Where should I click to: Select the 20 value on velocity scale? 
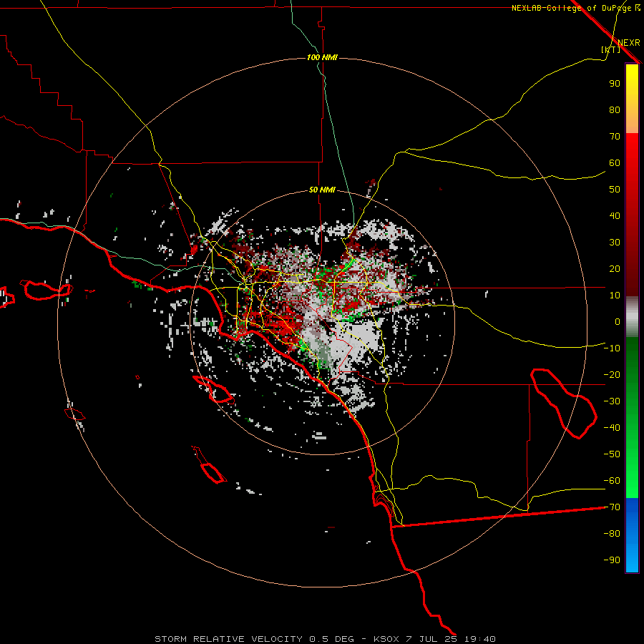pos(615,268)
